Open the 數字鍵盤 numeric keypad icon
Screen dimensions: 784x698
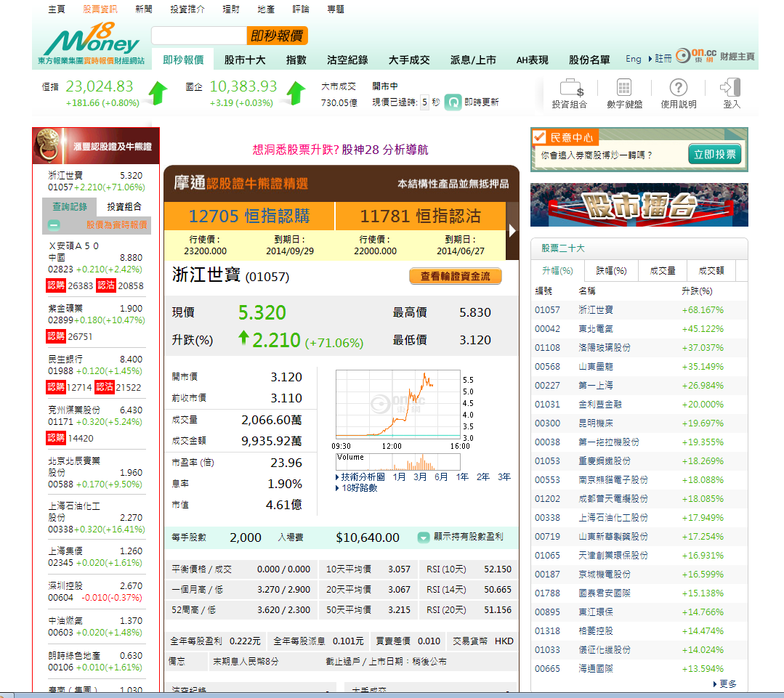tap(624, 89)
